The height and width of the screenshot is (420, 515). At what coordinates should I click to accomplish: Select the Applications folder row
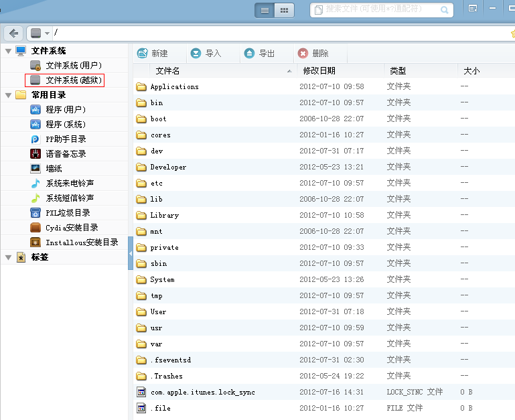pos(174,86)
